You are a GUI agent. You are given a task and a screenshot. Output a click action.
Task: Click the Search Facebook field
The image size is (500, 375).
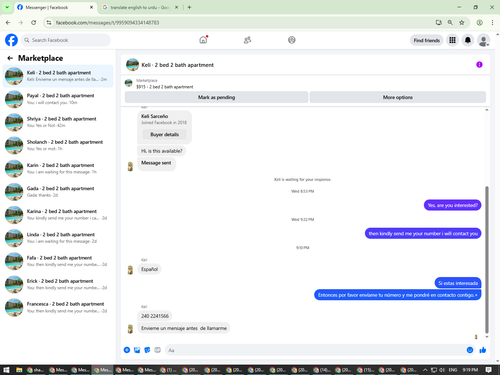click(66, 40)
